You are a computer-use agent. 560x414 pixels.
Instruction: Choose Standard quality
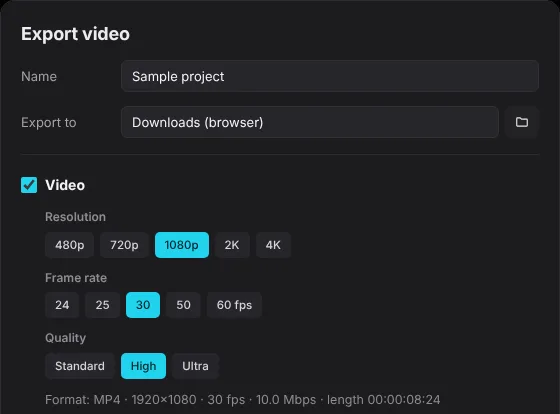80,366
